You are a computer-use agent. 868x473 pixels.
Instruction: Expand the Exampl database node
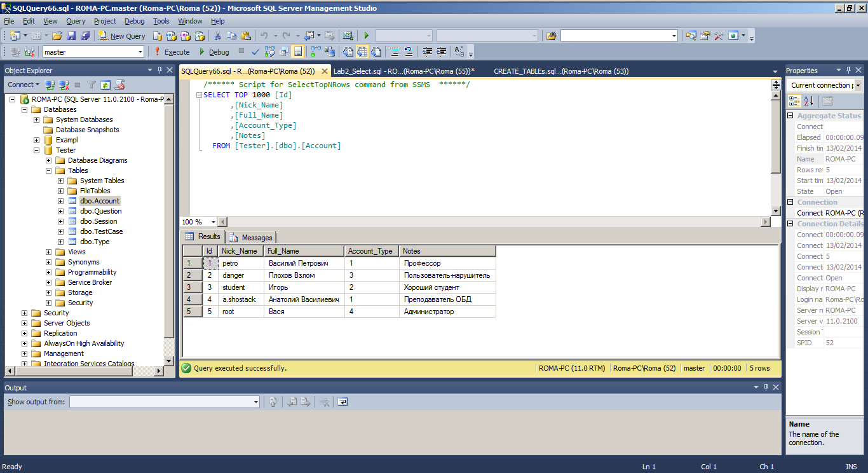(x=37, y=140)
